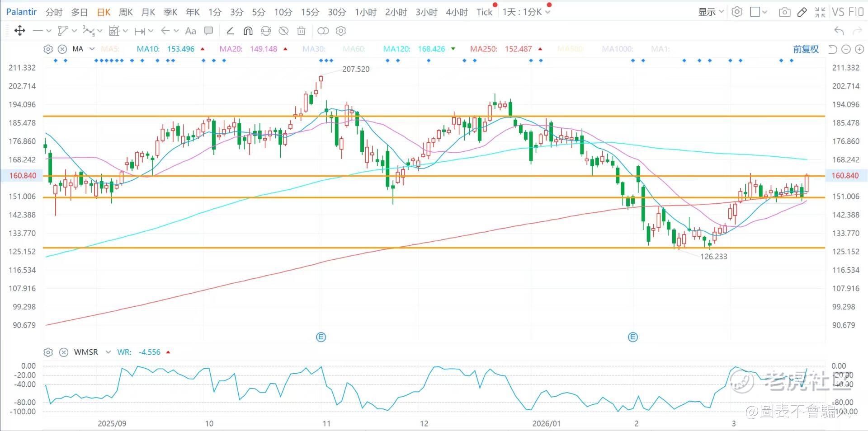
Task: Remove the WMSR indicator
Action: 64,352
